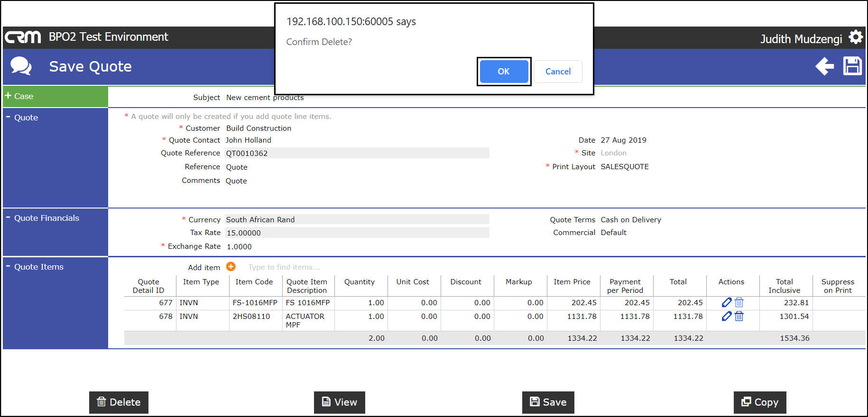Click the back arrow icon in header
Image resolution: width=868 pixels, height=417 pixels.
(825, 66)
